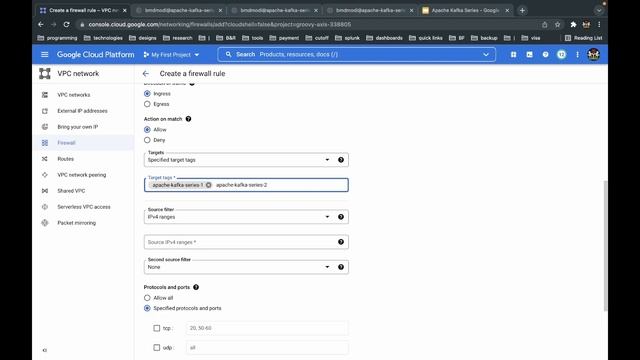Open the header three-dot settings menu

577,54
